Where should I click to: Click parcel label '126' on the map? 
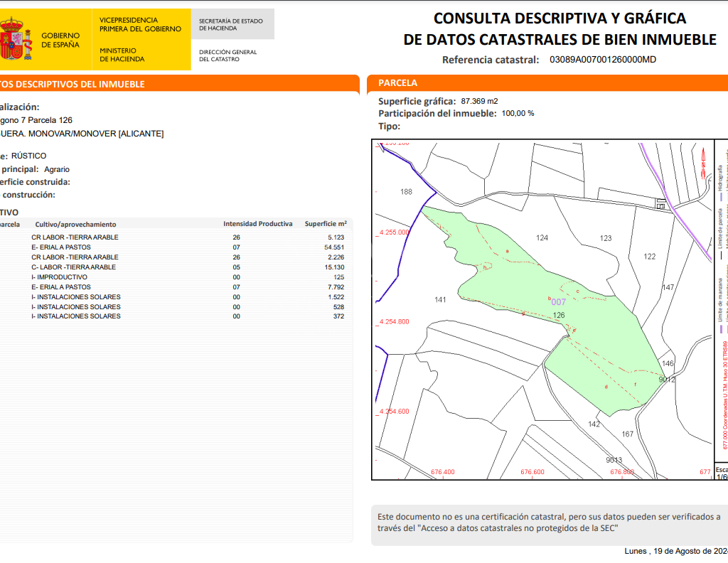(559, 315)
